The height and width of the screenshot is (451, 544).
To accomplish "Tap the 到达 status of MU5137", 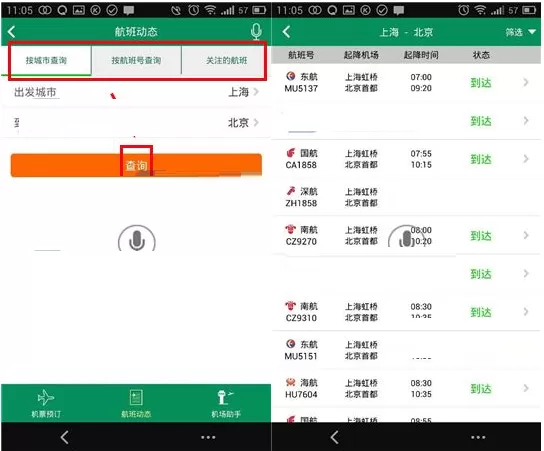I will [x=481, y=83].
